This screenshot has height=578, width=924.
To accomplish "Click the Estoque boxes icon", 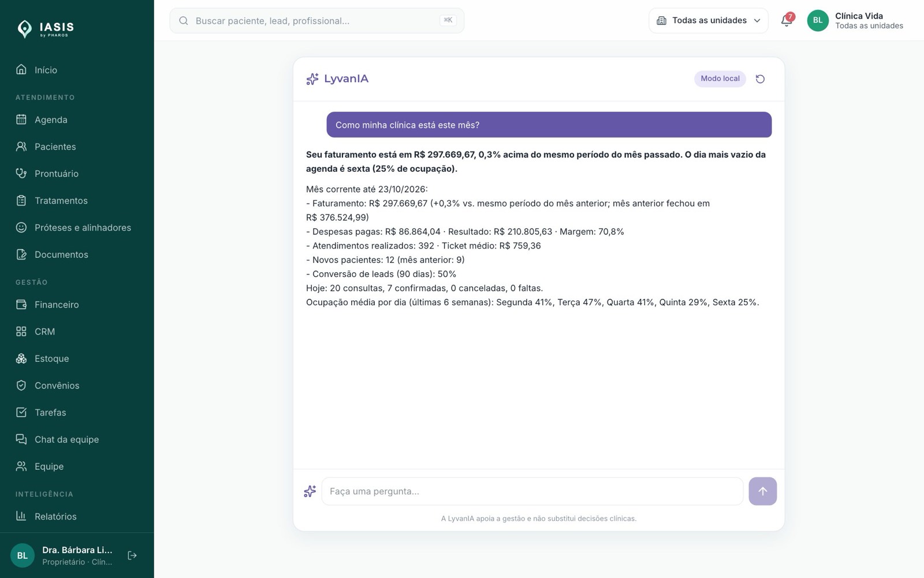I will tap(21, 358).
